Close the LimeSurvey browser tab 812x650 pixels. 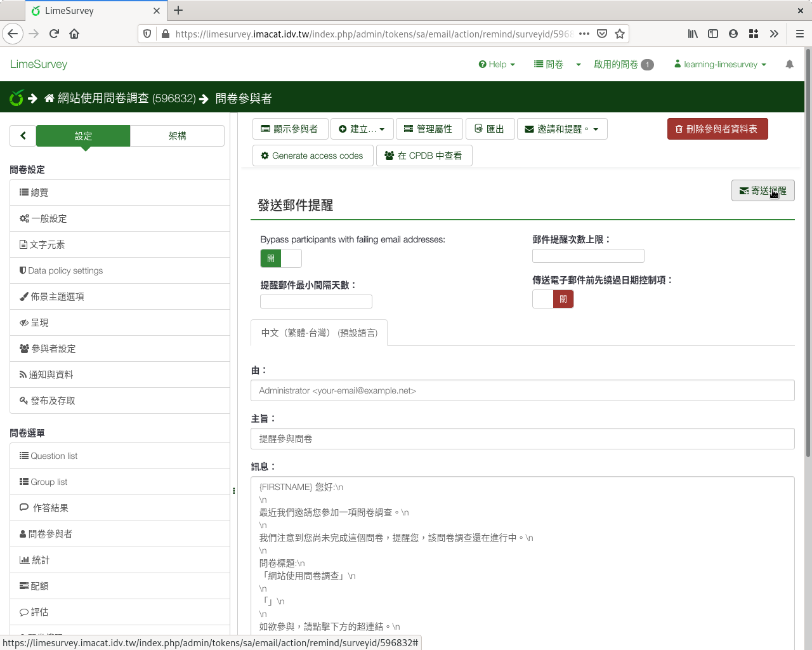click(x=157, y=11)
